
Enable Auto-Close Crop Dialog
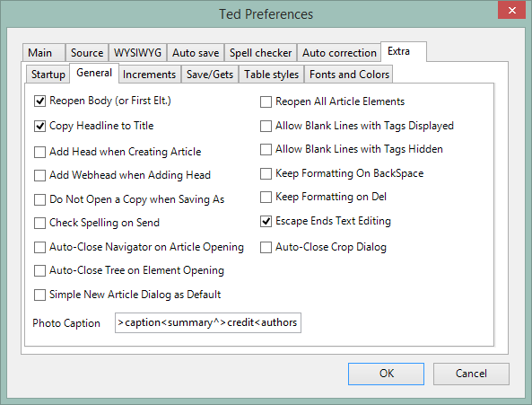266,248
